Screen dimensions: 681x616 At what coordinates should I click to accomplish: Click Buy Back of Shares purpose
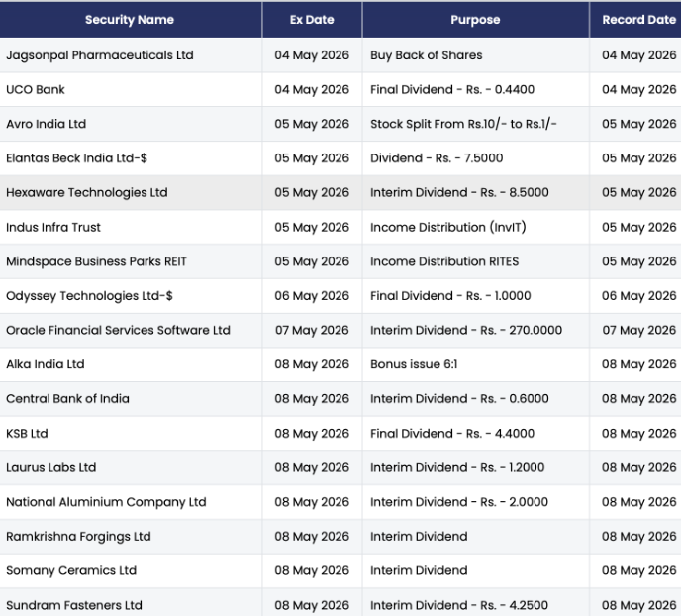(426, 55)
